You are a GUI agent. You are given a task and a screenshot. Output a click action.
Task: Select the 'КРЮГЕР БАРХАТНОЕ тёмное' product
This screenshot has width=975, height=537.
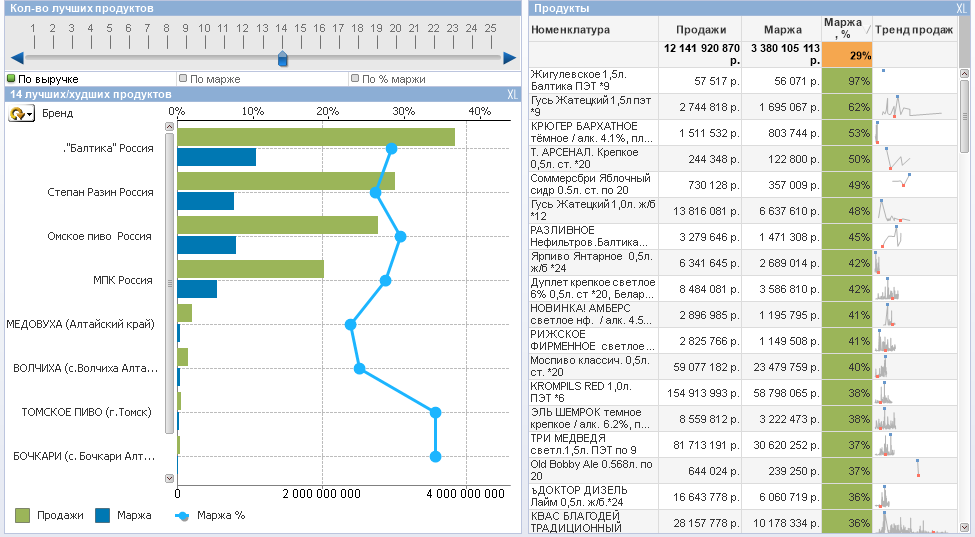(593, 132)
